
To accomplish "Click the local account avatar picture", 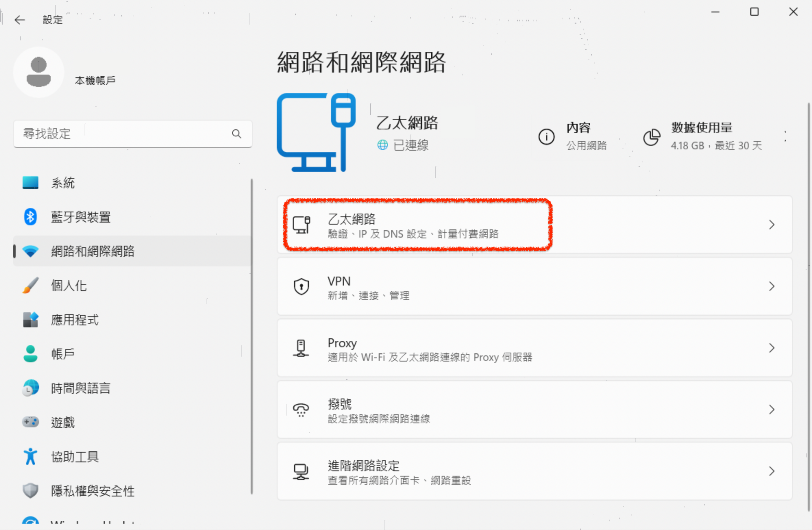I will click(x=39, y=72).
